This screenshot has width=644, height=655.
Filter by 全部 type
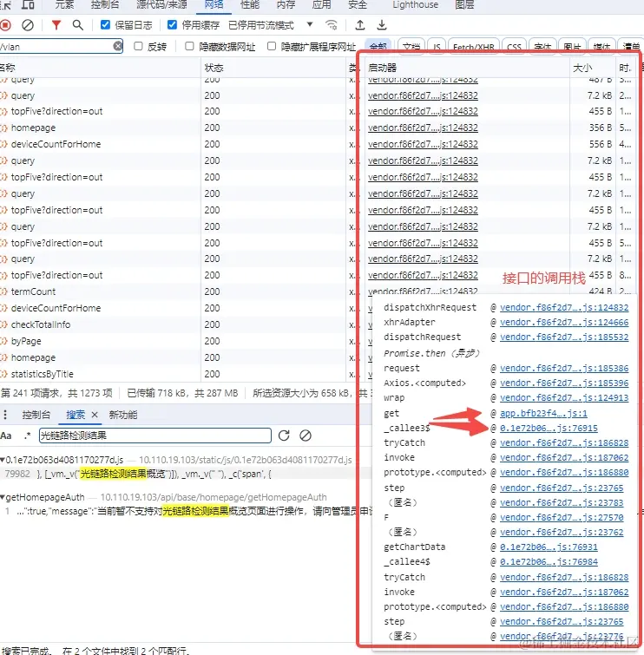pyautogui.click(x=378, y=46)
